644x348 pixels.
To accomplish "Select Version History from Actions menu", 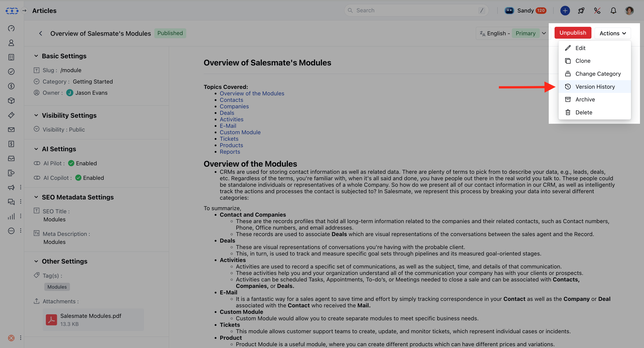I will [x=595, y=87].
